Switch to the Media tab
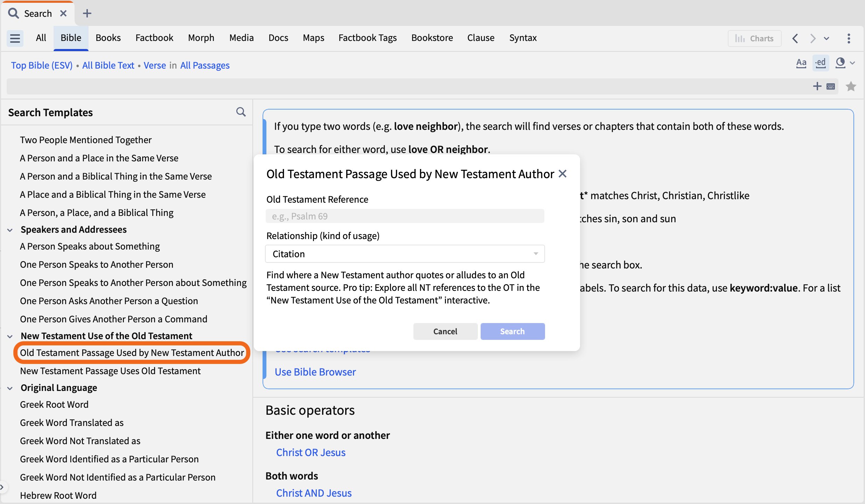 tap(242, 38)
